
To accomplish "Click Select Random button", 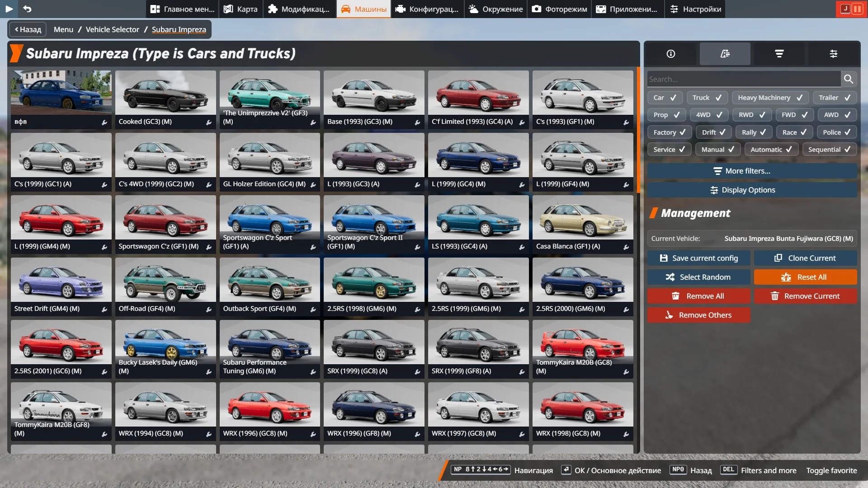I will point(698,277).
